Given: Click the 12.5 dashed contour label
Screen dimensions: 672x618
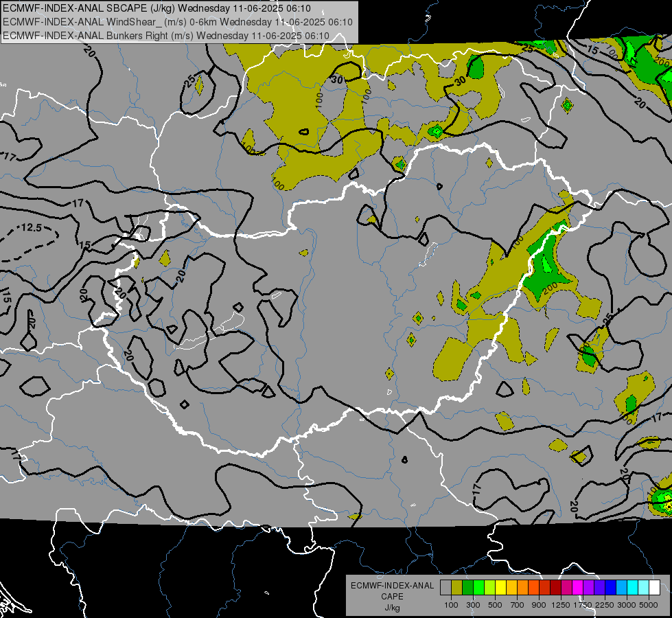Looking at the screenshot, I should [32, 228].
